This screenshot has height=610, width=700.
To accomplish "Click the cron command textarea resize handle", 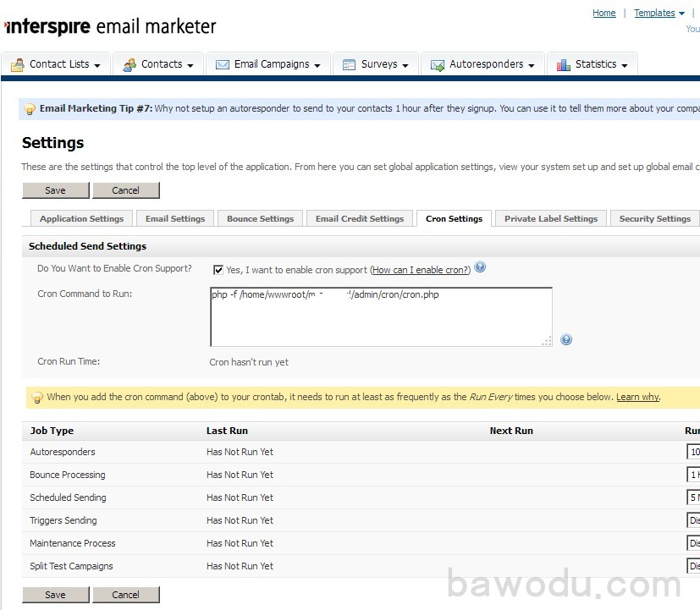I will click(547, 341).
